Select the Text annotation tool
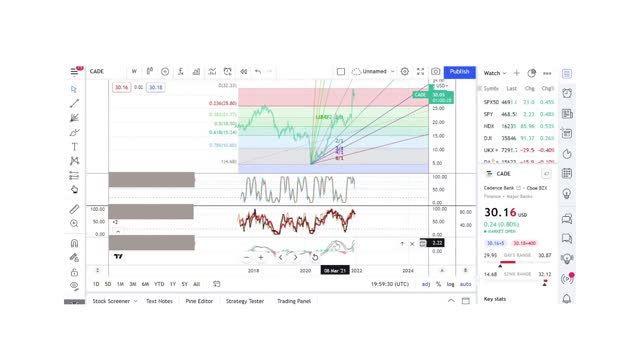640x360 pixels. point(74,147)
